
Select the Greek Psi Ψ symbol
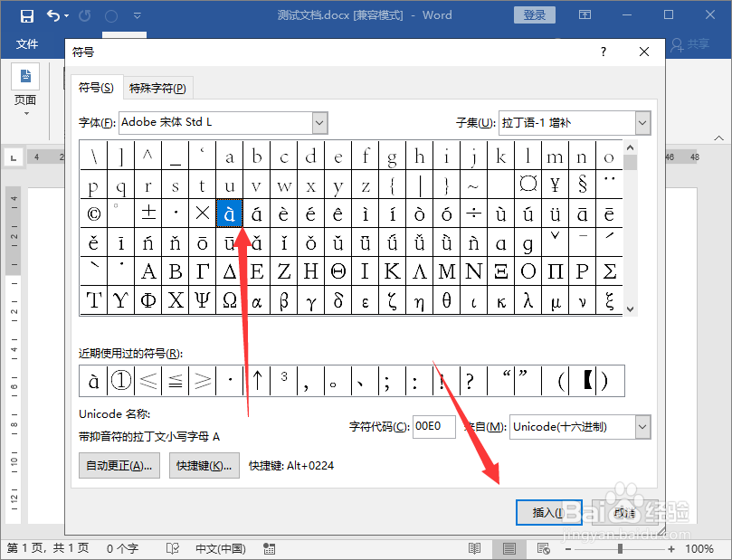202,300
